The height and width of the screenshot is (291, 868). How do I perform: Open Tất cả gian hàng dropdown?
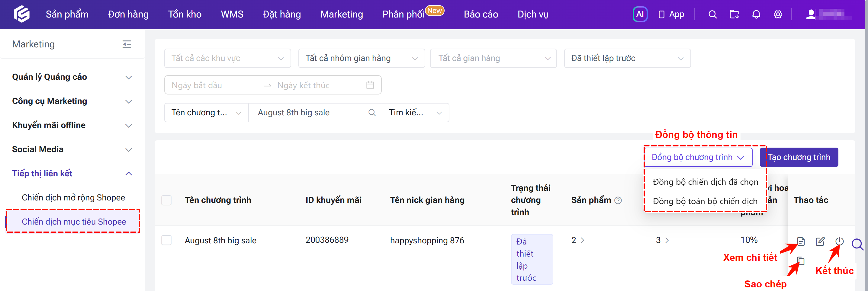(x=493, y=58)
